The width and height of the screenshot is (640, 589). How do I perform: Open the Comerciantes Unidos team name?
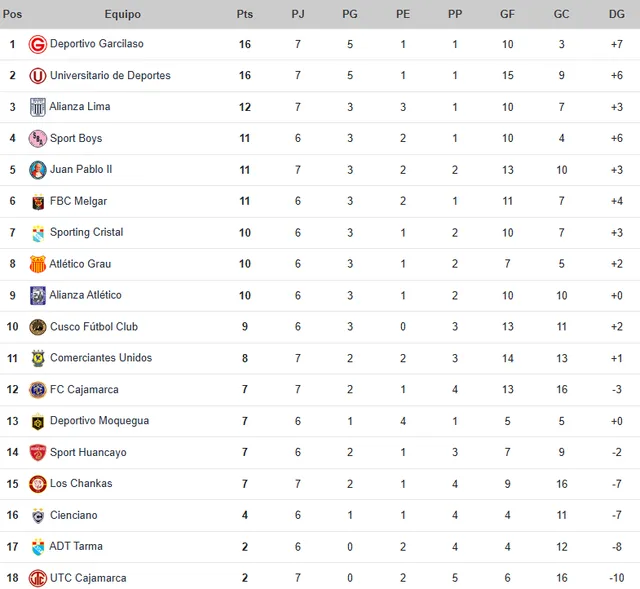pyautogui.click(x=101, y=358)
